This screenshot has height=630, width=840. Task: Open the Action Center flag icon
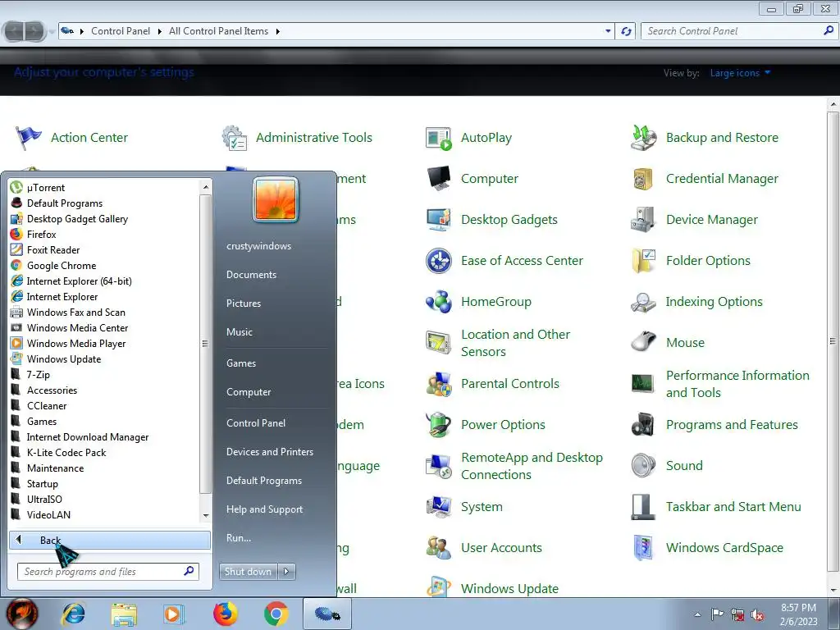pos(29,138)
